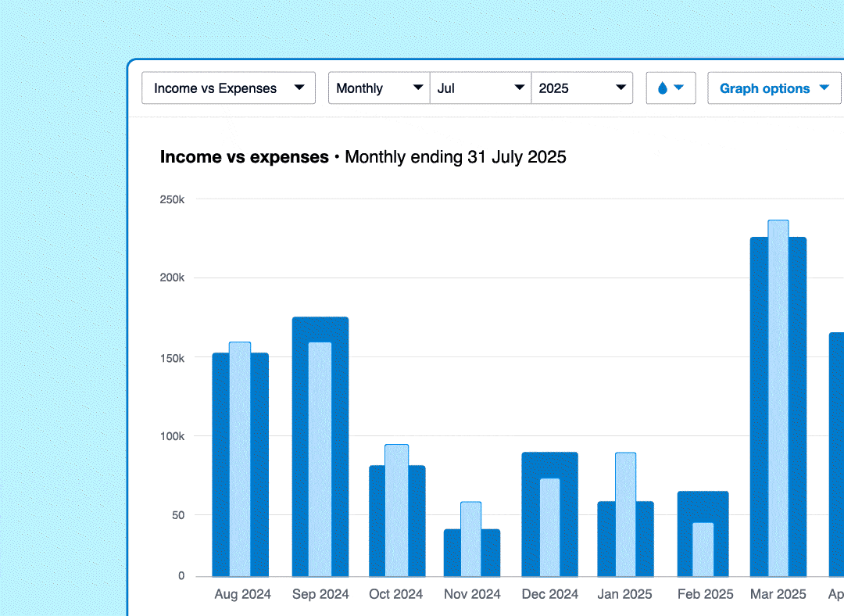
Task: Click the Monthly dropdown arrow icon
Action: 419,88
